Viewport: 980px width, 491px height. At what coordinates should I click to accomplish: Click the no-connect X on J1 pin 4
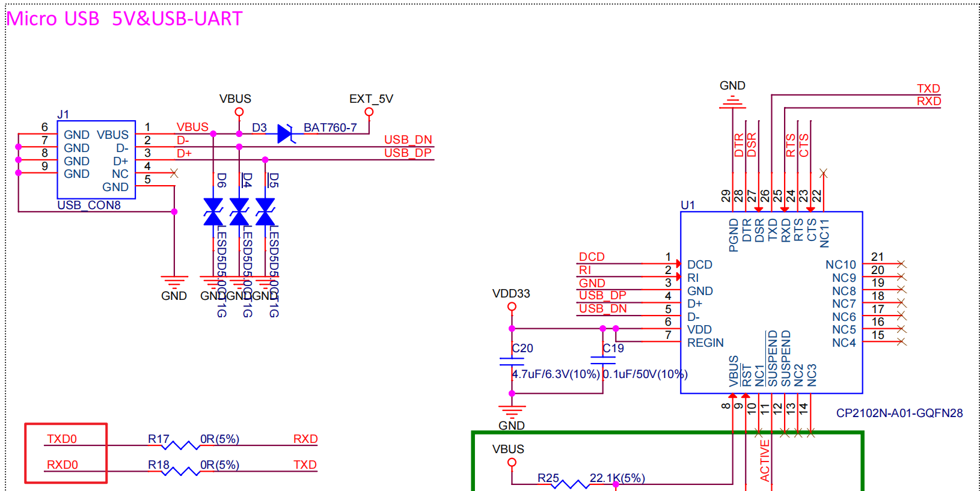[x=174, y=173]
